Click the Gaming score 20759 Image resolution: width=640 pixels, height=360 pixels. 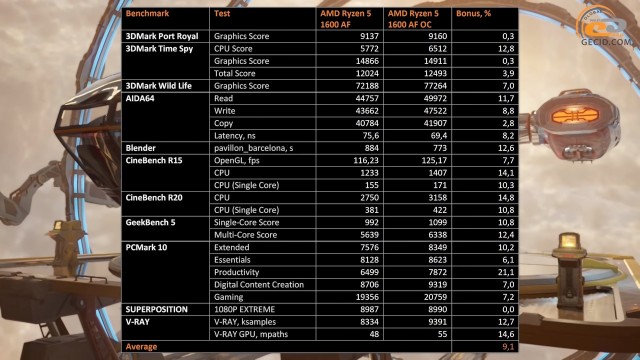[x=435, y=297]
